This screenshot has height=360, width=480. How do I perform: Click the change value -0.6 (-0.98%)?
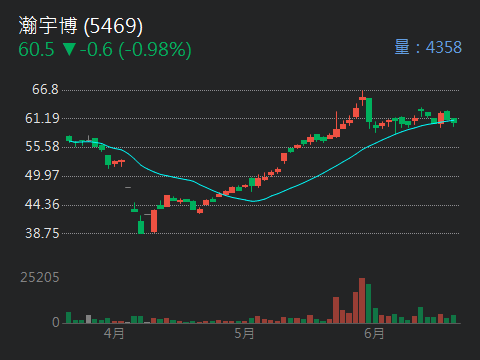tap(136, 50)
